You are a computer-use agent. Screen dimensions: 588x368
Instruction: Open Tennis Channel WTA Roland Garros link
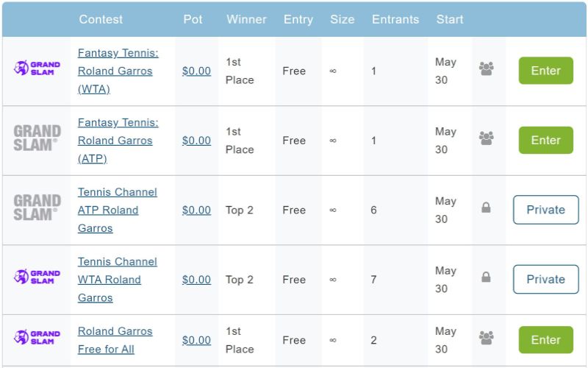[118, 280]
